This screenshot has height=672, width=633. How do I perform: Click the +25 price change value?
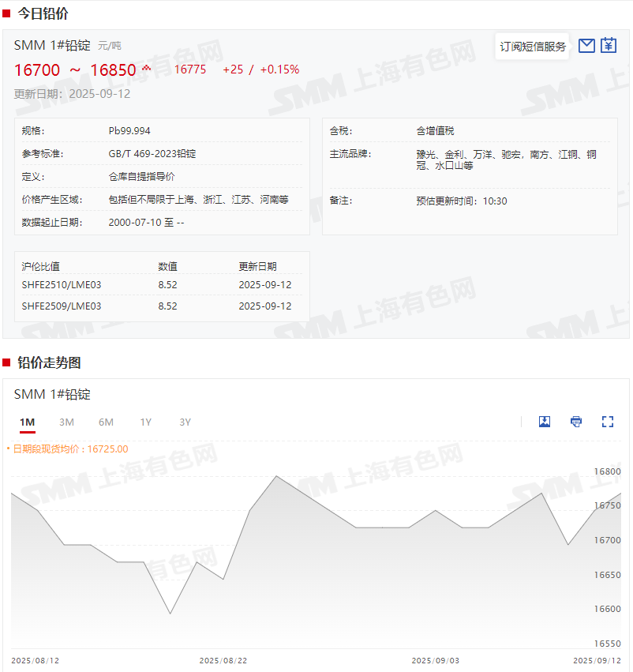pyautogui.click(x=233, y=69)
